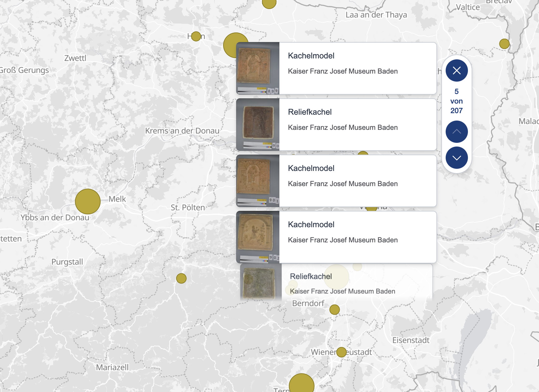
Task: Close the search results panel
Action: tap(456, 70)
